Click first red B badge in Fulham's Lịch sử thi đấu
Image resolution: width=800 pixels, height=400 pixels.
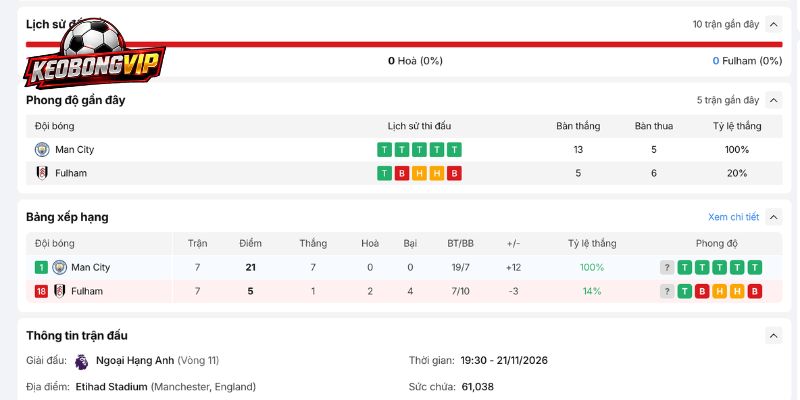402,173
